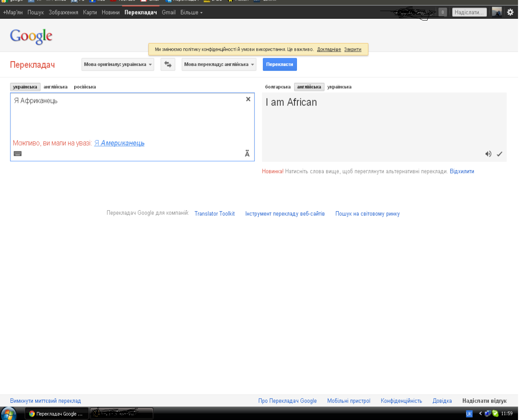Image resolution: width=525 pixels, height=420 pixels.
Task: Expand the Більше menu
Action: click(x=192, y=12)
